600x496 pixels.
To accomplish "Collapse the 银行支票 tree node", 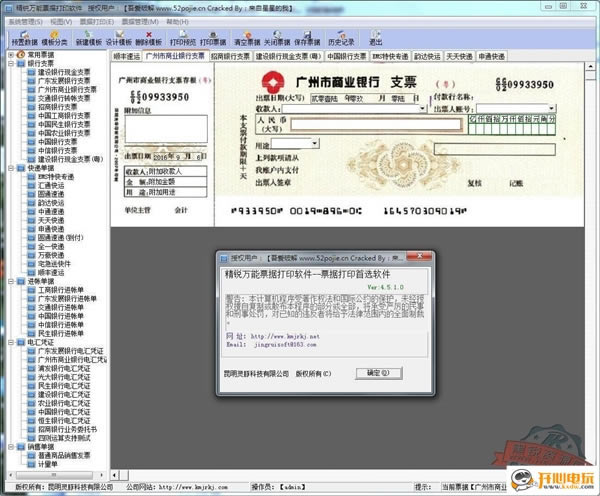I will pos(11,64).
